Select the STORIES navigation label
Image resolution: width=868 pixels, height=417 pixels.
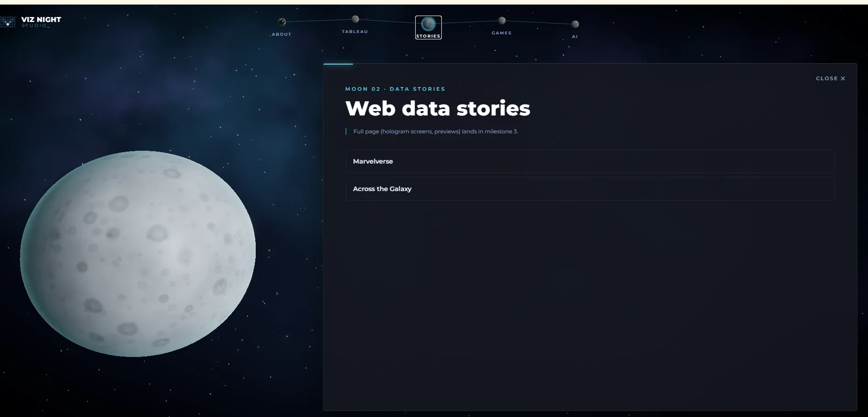[x=429, y=36]
